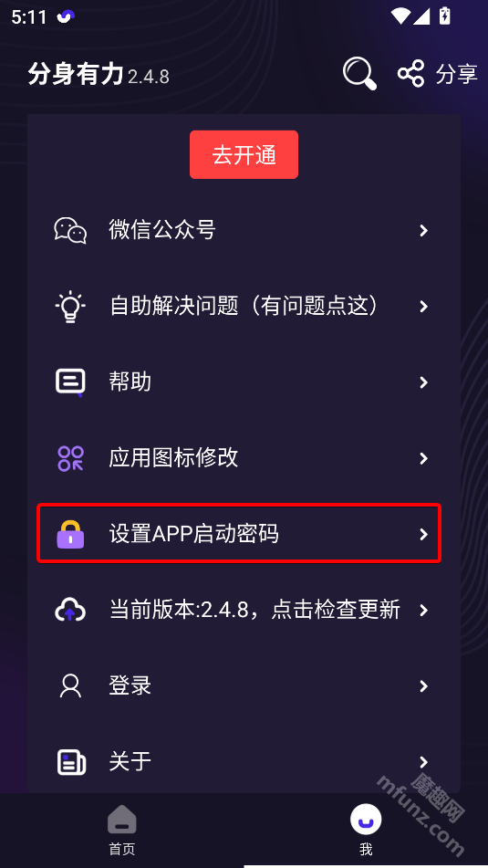Tap the 登录 person icon
This screenshot has height=868, width=488.
pyautogui.click(x=70, y=685)
